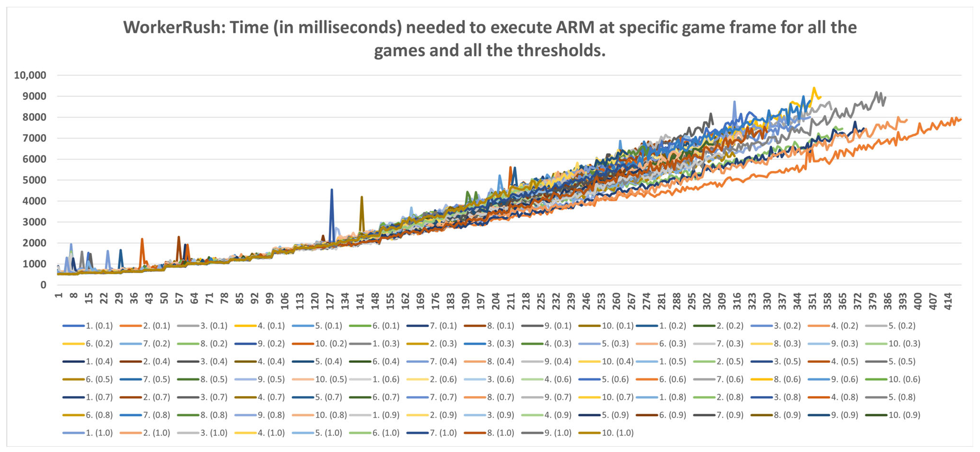Click the 5. (0.2) legend label
Viewport: 980px width, 452px height.
point(902,326)
